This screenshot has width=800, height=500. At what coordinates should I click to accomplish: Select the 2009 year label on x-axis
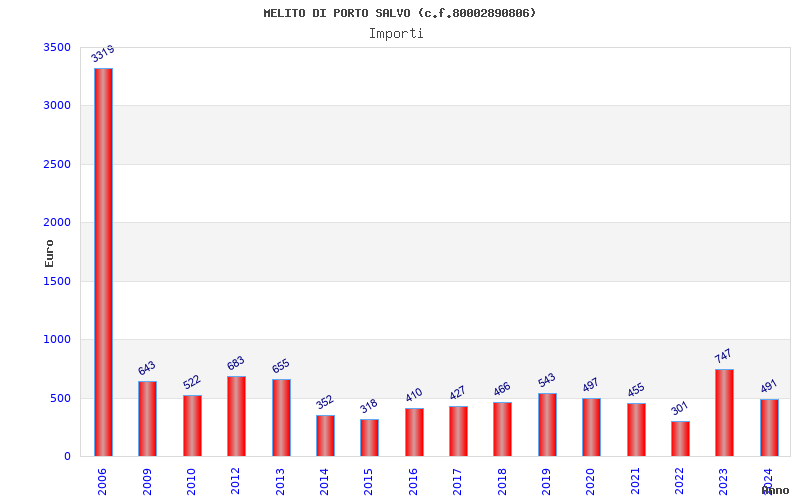point(147,482)
